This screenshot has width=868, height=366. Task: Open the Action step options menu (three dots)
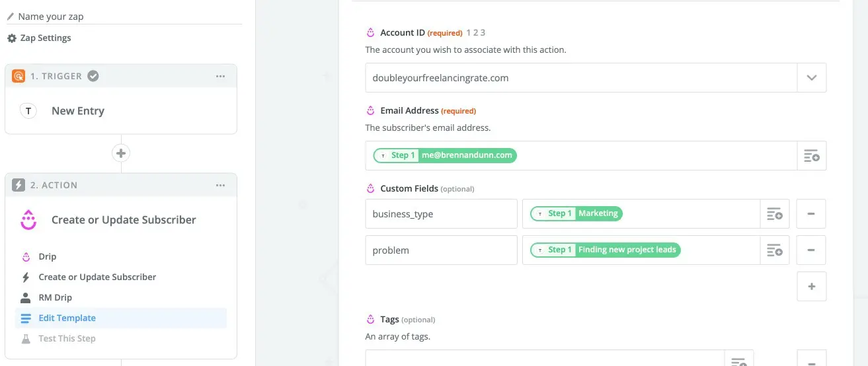tap(221, 185)
